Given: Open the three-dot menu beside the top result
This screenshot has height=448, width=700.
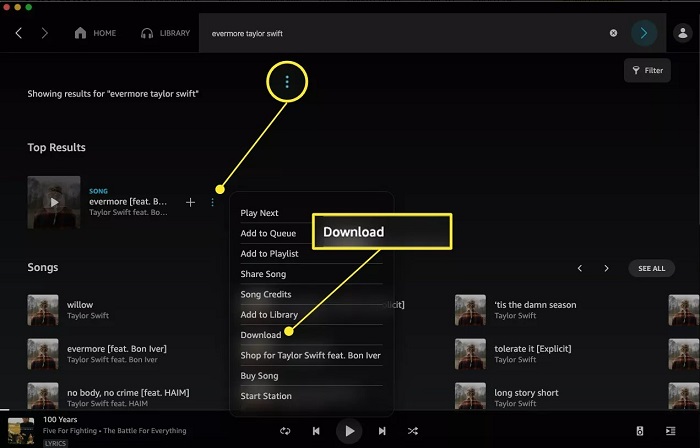Looking at the screenshot, I should [x=212, y=203].
